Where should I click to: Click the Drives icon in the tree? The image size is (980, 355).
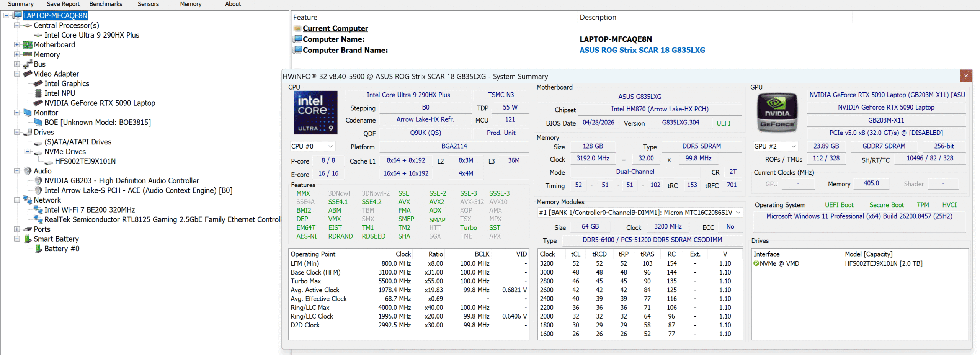pyautogui.click(x=28, y=132)
